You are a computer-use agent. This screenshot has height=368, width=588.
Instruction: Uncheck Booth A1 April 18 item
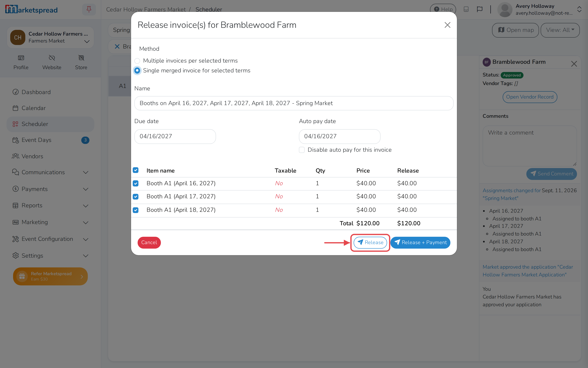coord(136,210)
